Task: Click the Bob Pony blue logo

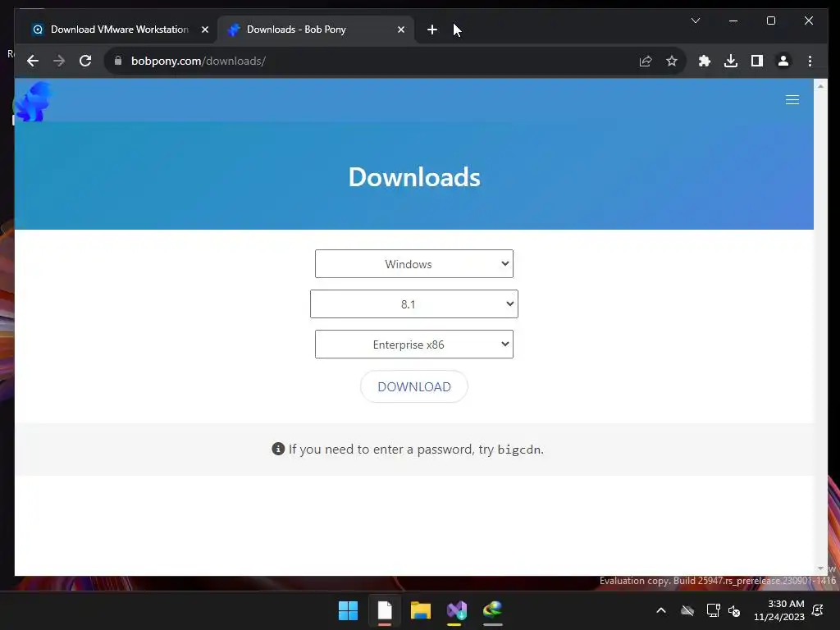Action: [x=33, y=101]
